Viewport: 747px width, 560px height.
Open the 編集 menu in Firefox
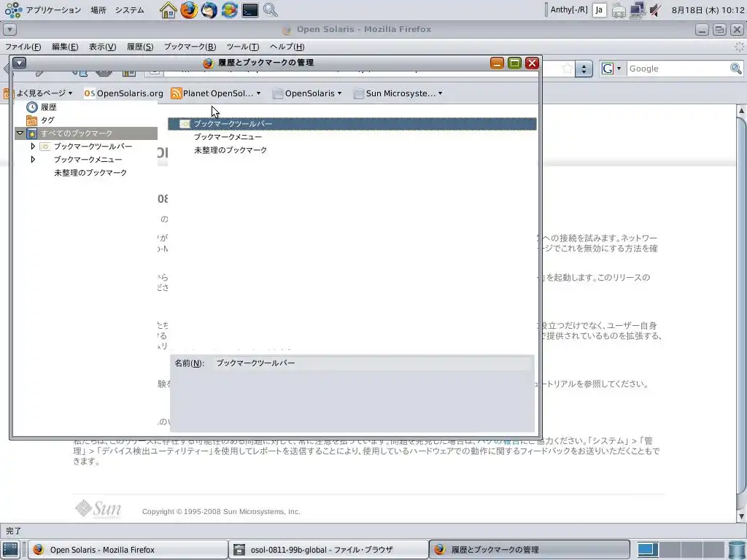point(65,47)
